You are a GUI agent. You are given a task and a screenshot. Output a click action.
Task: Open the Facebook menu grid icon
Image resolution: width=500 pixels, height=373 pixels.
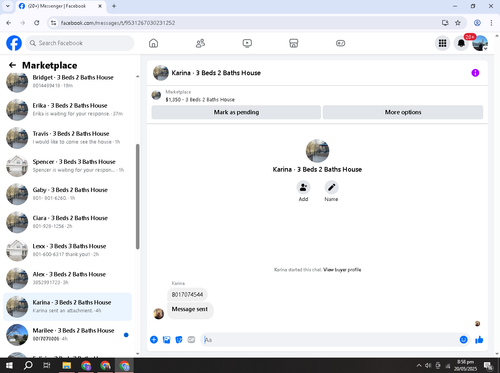(442, 43)
